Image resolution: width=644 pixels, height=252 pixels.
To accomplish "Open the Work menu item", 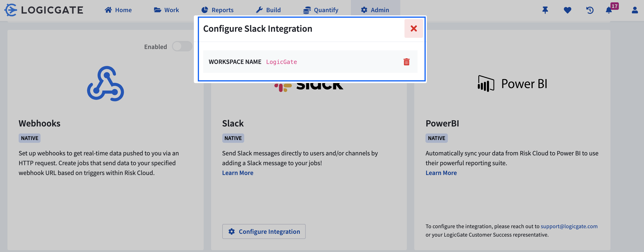I will coord(166,10).
